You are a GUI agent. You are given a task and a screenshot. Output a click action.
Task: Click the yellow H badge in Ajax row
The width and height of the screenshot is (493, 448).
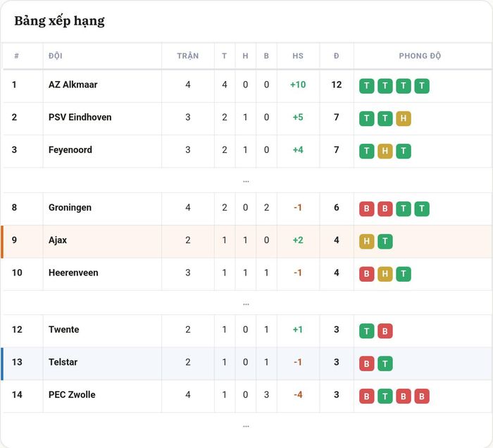(367, 242)
